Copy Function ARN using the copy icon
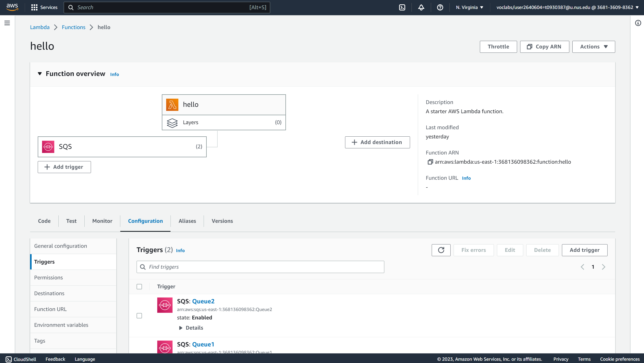 (430, 162)
